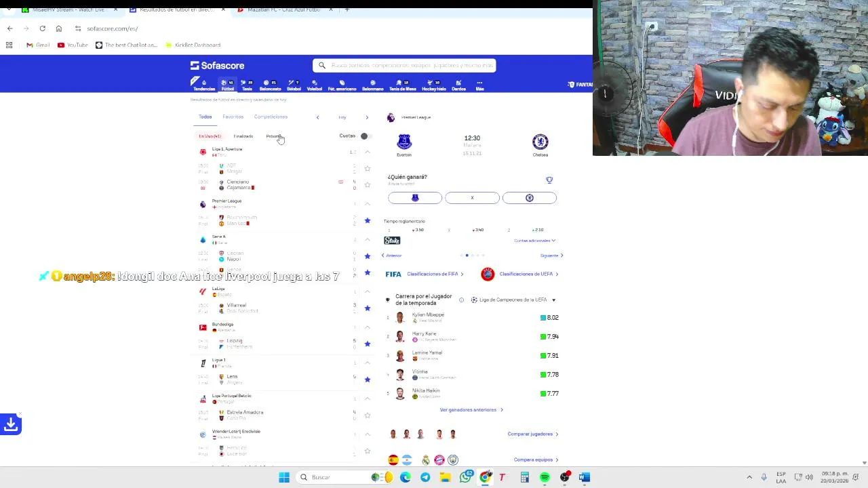Switch to the Favoritos tab

click(233, 117)
